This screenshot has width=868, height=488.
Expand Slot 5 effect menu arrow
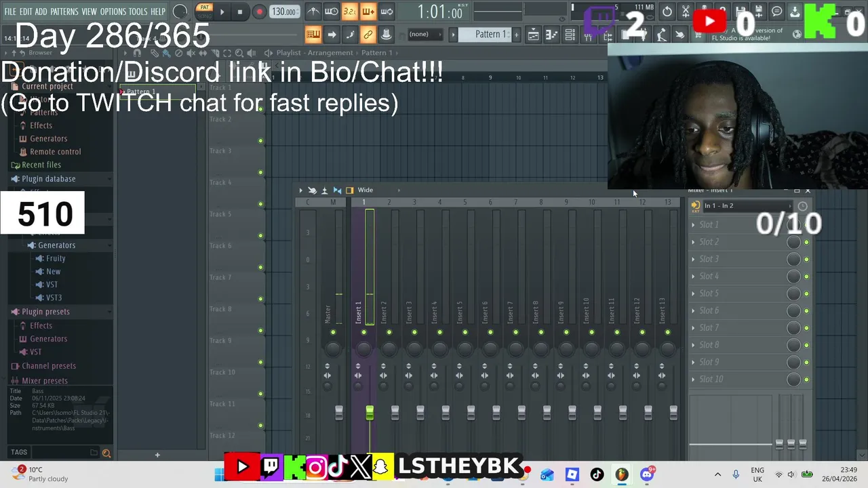click(693, 293)
